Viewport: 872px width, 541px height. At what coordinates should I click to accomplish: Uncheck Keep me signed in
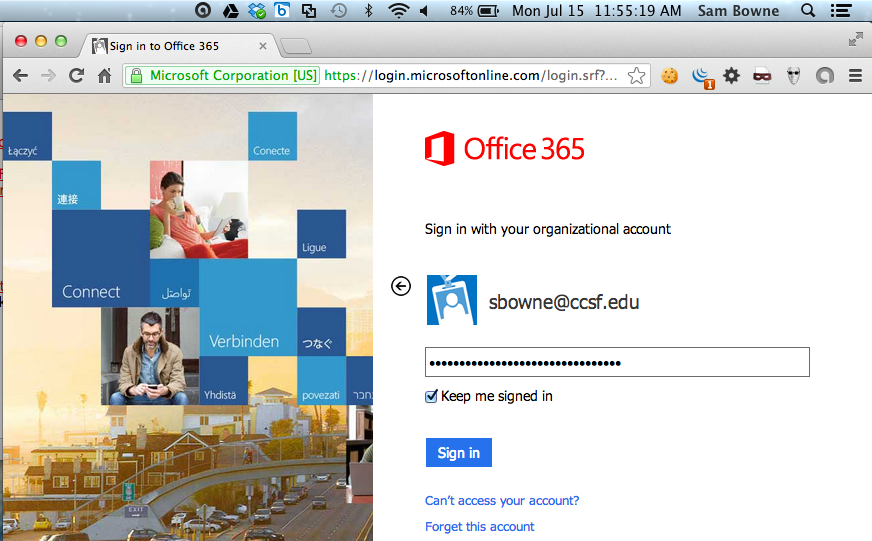(x=431, y=396)
